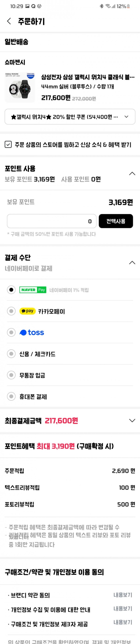The height and width of the screenshot is (644, 140).
Task: Collapse the 결제 수단 section chevron
Action: (x=132, y=262)
